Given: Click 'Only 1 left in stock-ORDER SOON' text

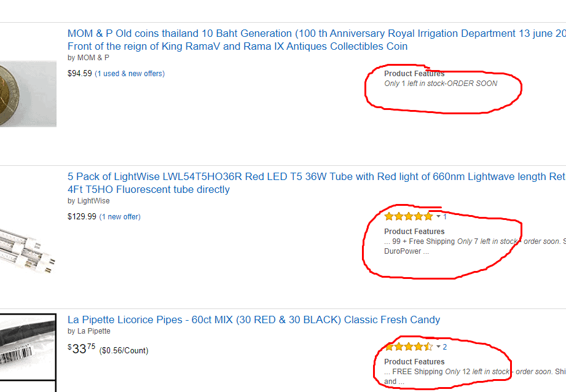Looking at the screenshot, I should pos(441,84).
